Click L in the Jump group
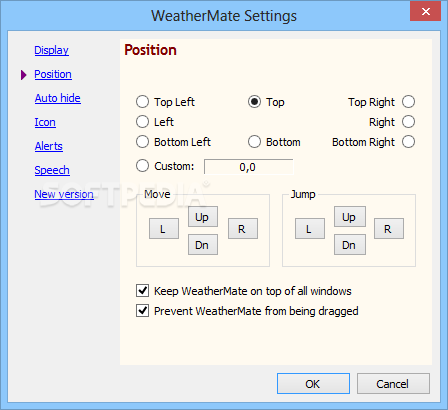The height and width of the screenshot is (410, 448). click(x=310, y=229)
